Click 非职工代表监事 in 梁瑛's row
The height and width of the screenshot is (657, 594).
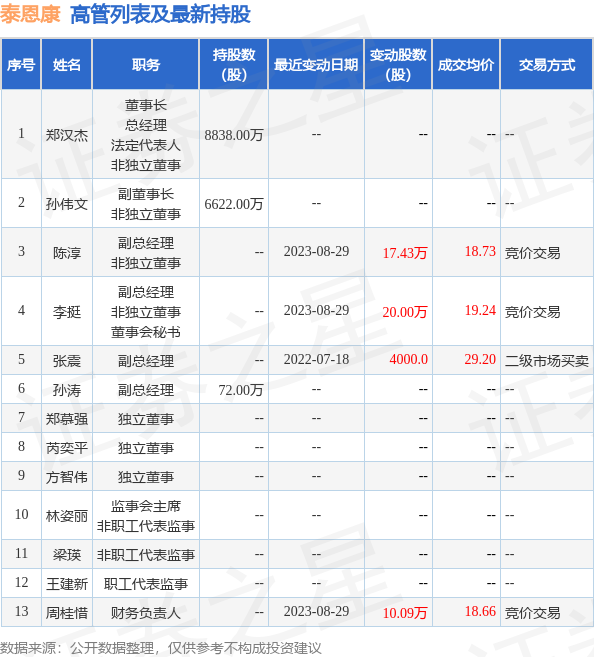click(145, 555)
